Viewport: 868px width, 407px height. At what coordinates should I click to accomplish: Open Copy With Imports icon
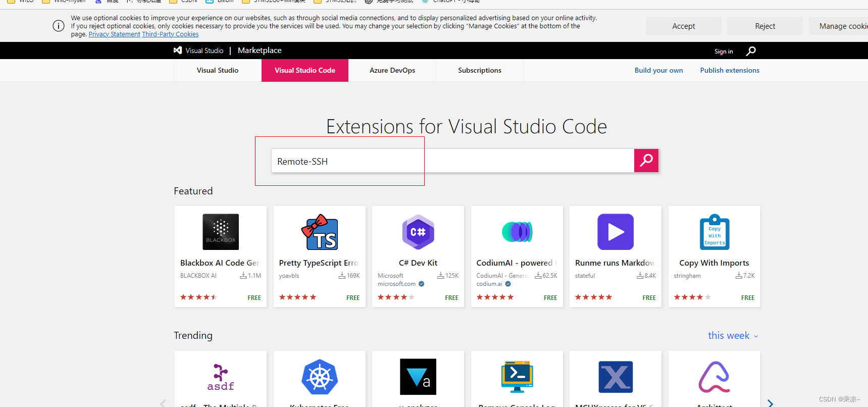coord(714,232)
